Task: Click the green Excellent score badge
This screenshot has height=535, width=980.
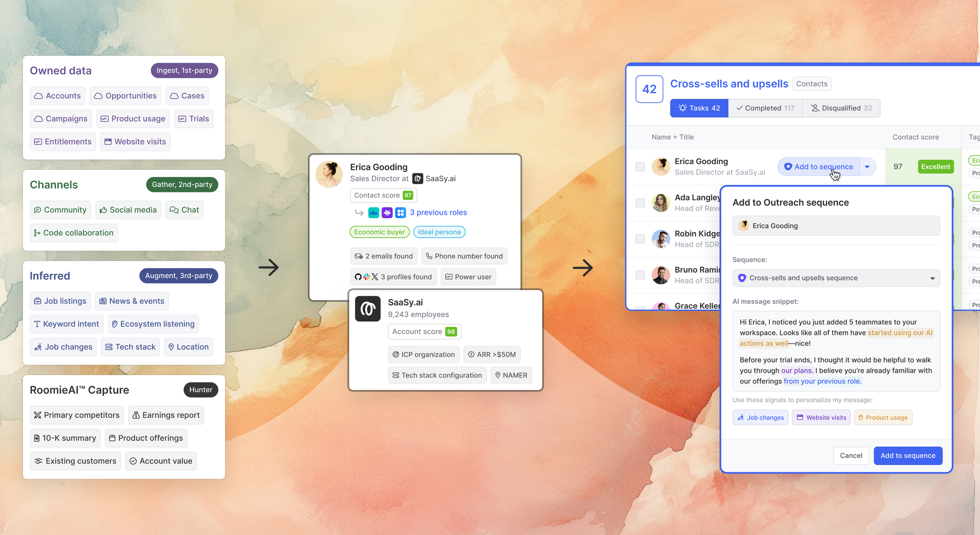Action: [935, 167]
